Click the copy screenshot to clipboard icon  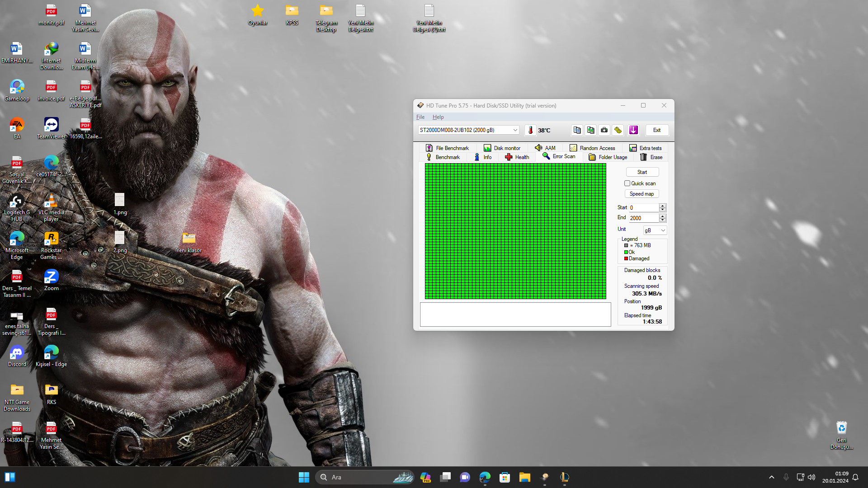[x=590, y=130]
